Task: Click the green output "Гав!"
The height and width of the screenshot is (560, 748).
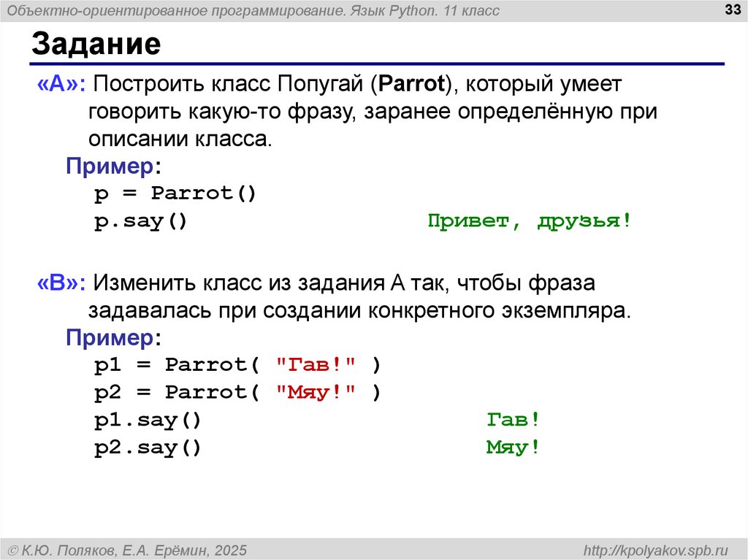Action: pos(513,421)
